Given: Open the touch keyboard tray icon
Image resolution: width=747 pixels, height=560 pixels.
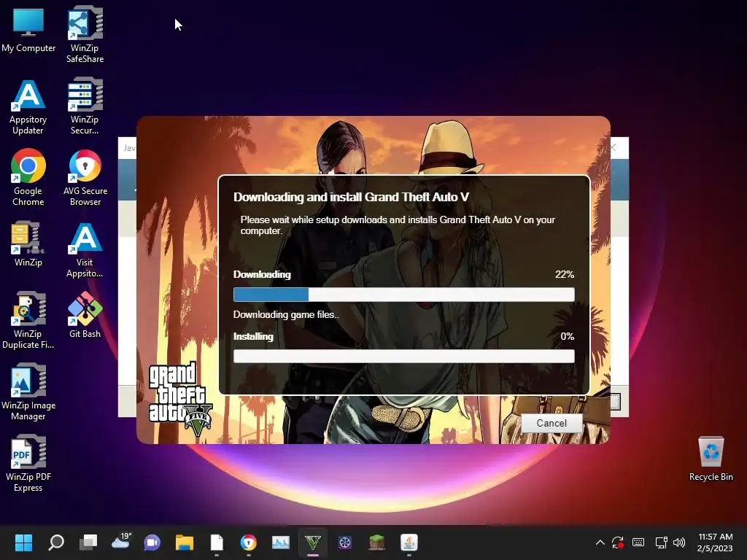Looking at the screenshot, I should (638, 542).
